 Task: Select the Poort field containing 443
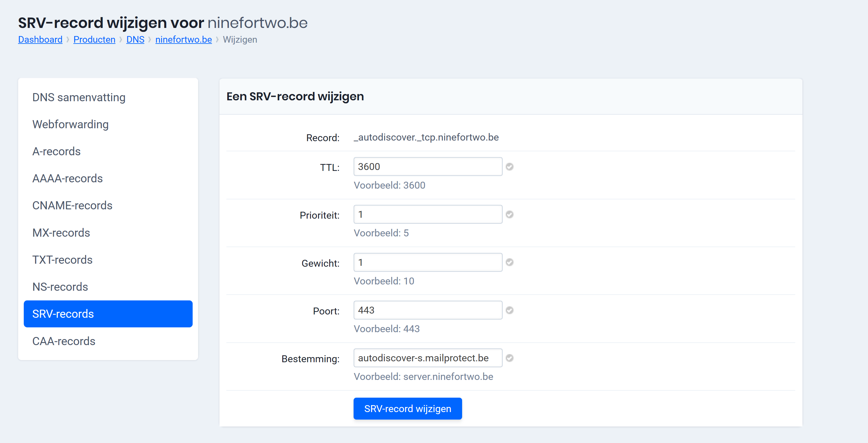coord(427,310)
